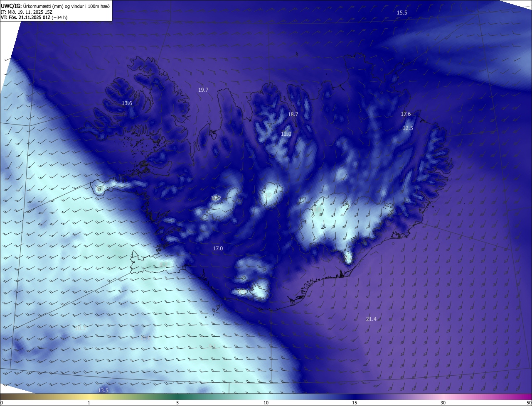Click the scale tick label 0
The width and height of the screenshot is (532, 406).
coord(2,403)
